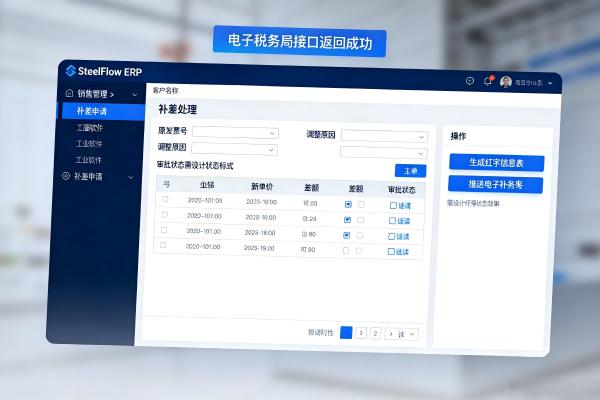
Task: Open the first 工业软件 item under 补差申请
Action: (90, 128)
